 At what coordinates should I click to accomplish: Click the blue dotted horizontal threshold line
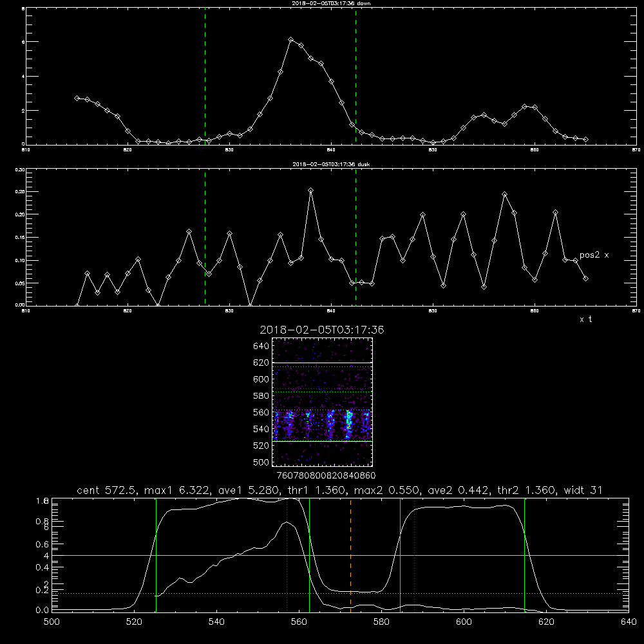tap(340, 594)
